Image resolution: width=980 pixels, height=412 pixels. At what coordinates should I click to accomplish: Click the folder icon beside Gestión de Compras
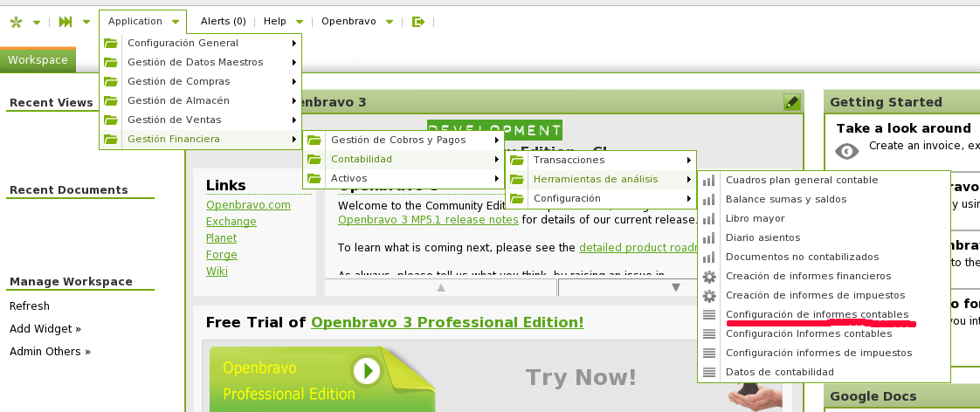pyautogui.click(x=111, y=82)
